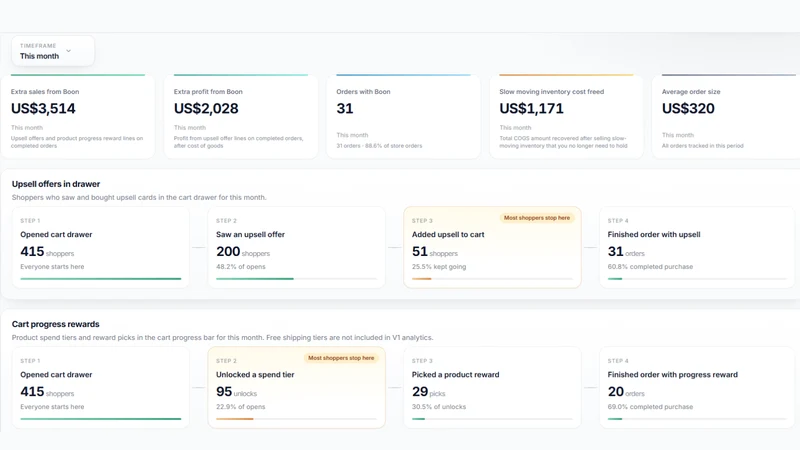Viewport: 800px width, 450px height.
Task: Click the Average order size label
Action: click(691, 92)
